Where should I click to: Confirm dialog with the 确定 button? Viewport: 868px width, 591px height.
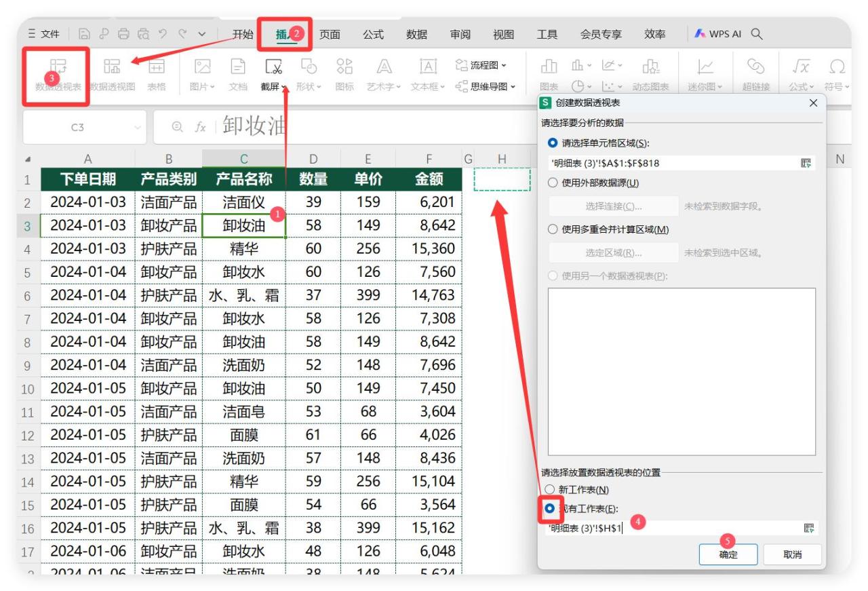pos(728,555)
